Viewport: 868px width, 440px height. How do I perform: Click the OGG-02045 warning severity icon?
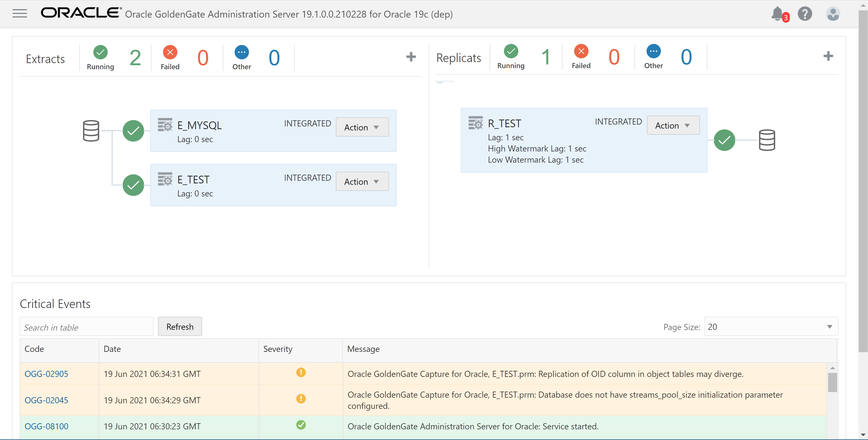pos(301,399)
